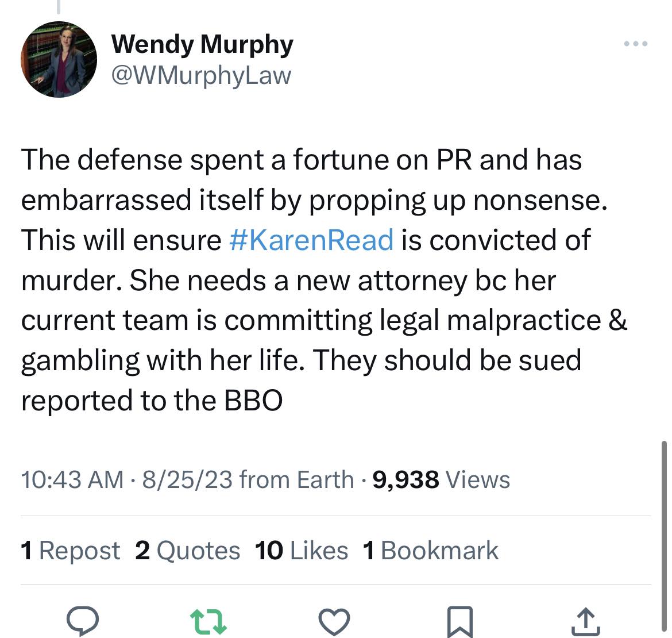This screenshot has width=672, height=638.
Task: Click the 10:43 AM timestamp
Action: (x=72, y=479)
